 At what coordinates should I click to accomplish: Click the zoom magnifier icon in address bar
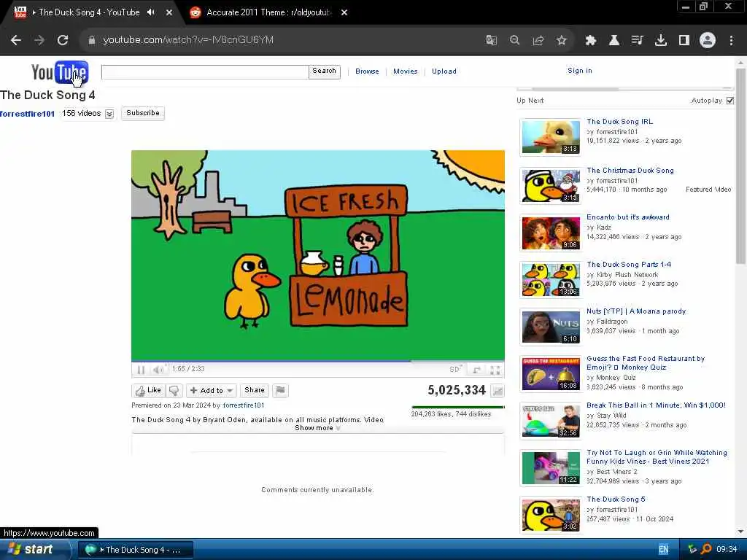click(x=514, y=40)
